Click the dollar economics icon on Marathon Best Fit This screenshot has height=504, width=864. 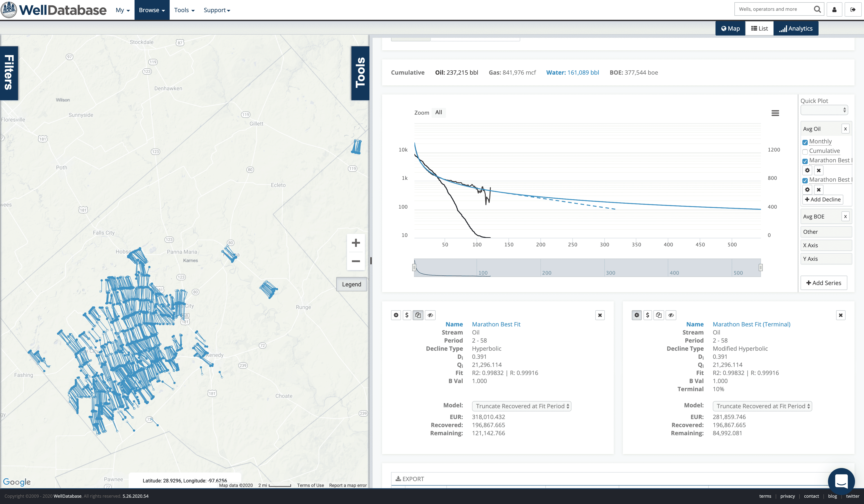407,315
